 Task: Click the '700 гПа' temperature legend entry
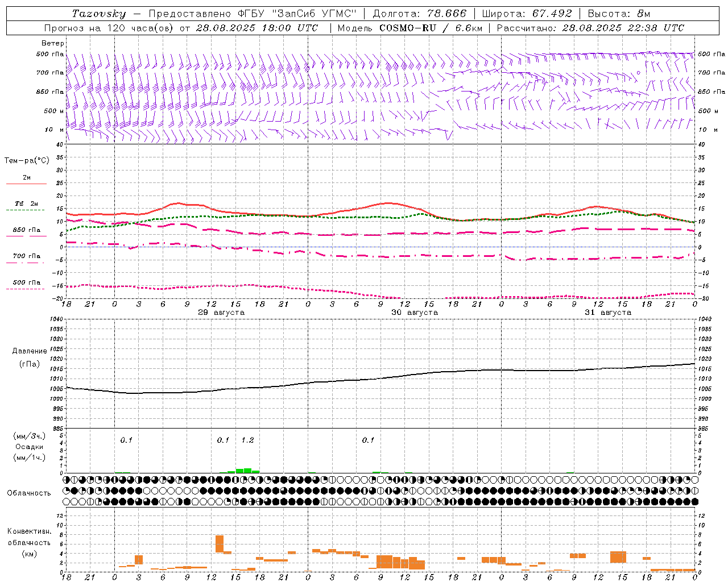27,256
